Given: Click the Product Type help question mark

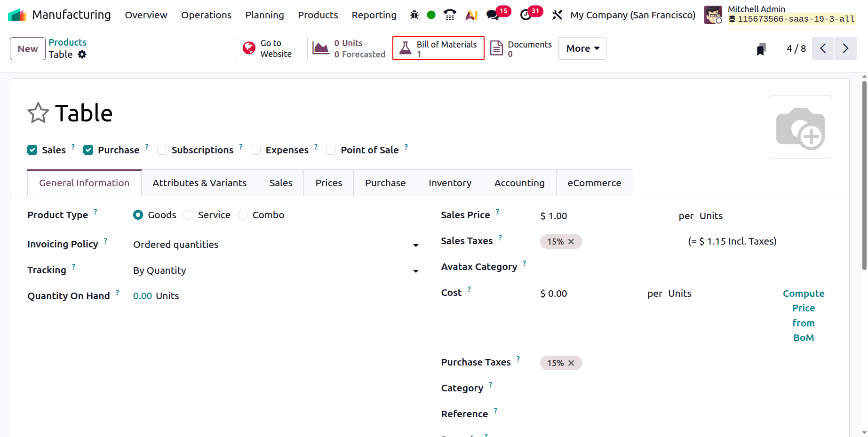Looking at the screenshot, I should (96, 212).
